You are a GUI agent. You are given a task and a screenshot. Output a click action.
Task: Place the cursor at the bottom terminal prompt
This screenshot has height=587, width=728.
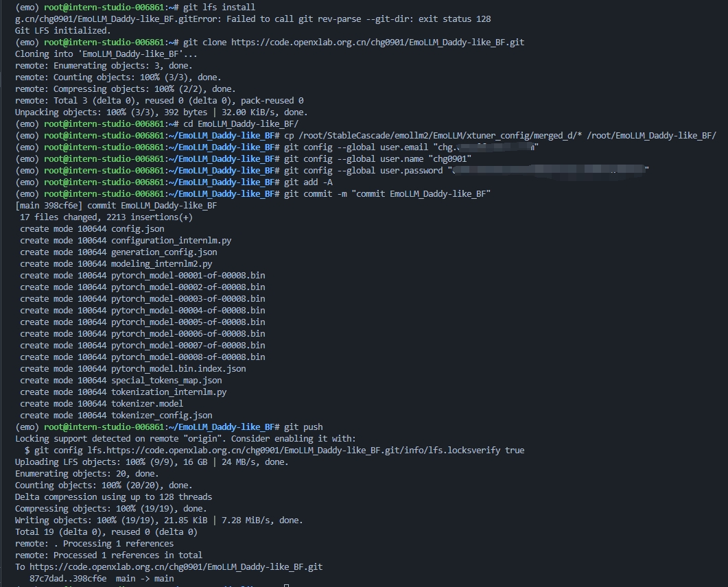[286, 584]
